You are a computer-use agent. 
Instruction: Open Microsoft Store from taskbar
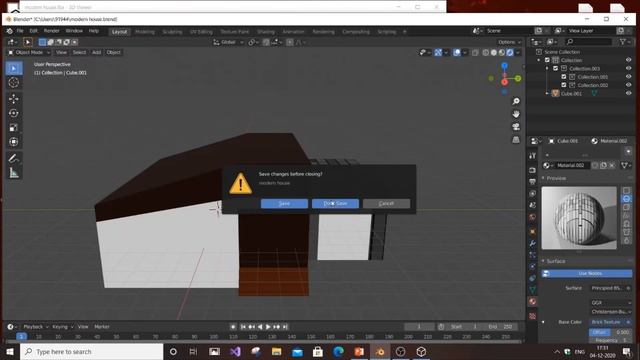click(318, 351)
